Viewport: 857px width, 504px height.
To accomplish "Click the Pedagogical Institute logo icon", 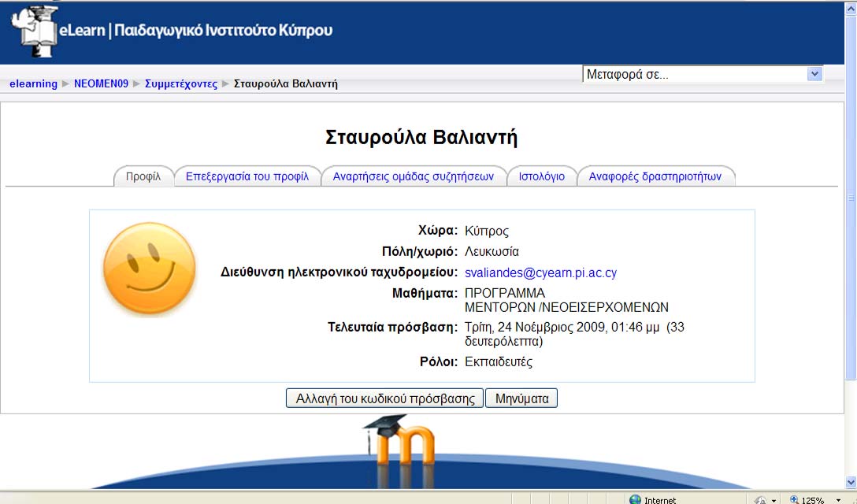I will pos(35,31).
